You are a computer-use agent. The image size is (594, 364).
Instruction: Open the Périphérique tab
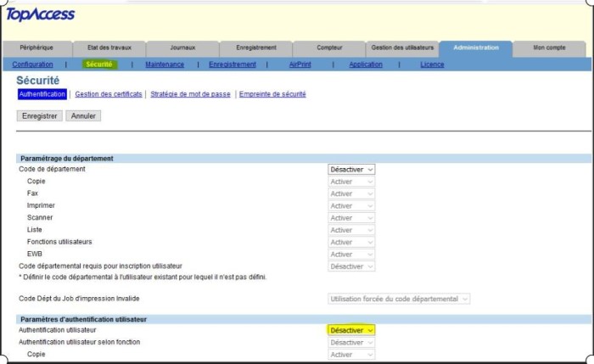(x=37, y=48)
